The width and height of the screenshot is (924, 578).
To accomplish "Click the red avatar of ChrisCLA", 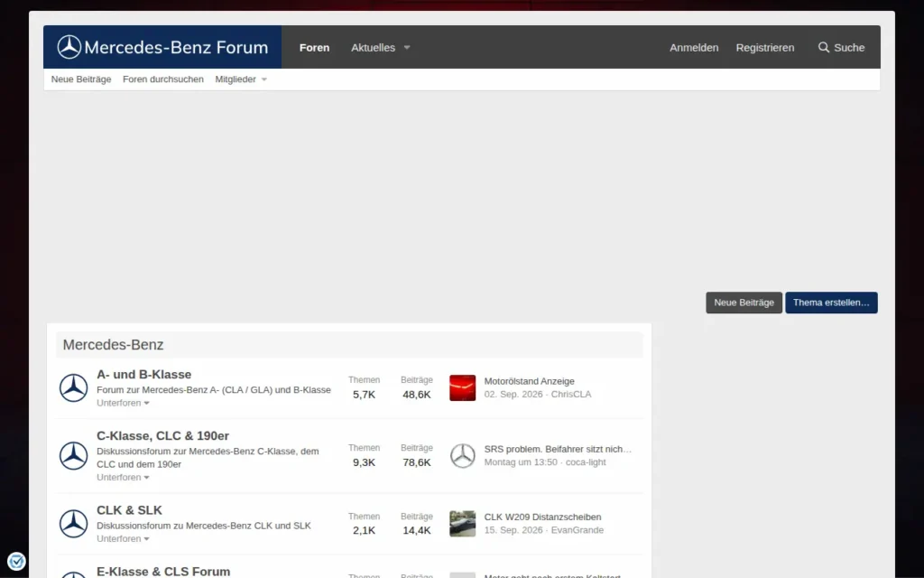I will (x=463, y=388).
